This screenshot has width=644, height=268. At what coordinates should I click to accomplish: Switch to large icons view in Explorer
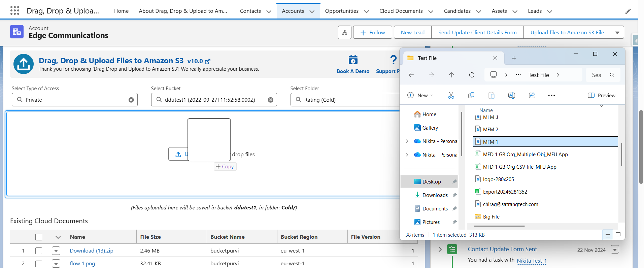[618, 235]
